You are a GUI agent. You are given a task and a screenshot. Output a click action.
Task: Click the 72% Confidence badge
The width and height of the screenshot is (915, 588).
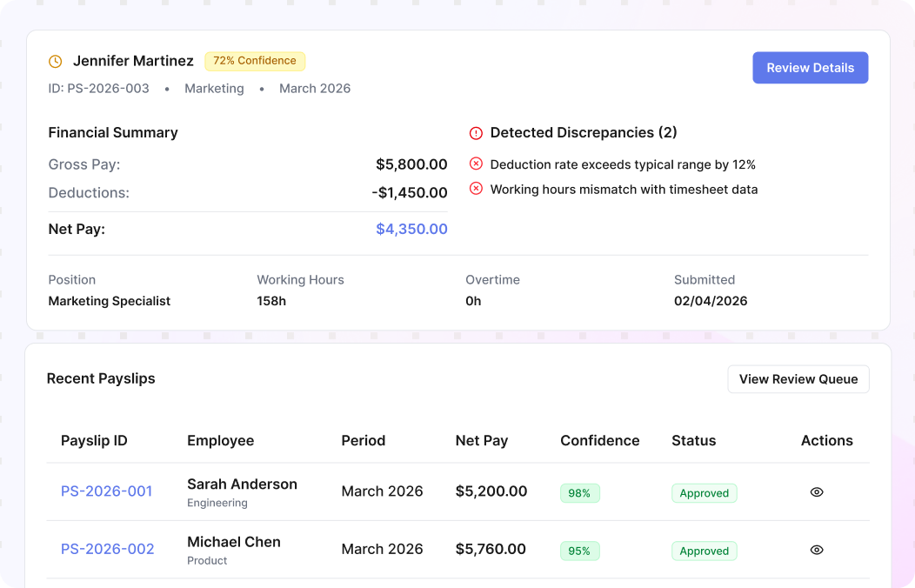point(255,61)
